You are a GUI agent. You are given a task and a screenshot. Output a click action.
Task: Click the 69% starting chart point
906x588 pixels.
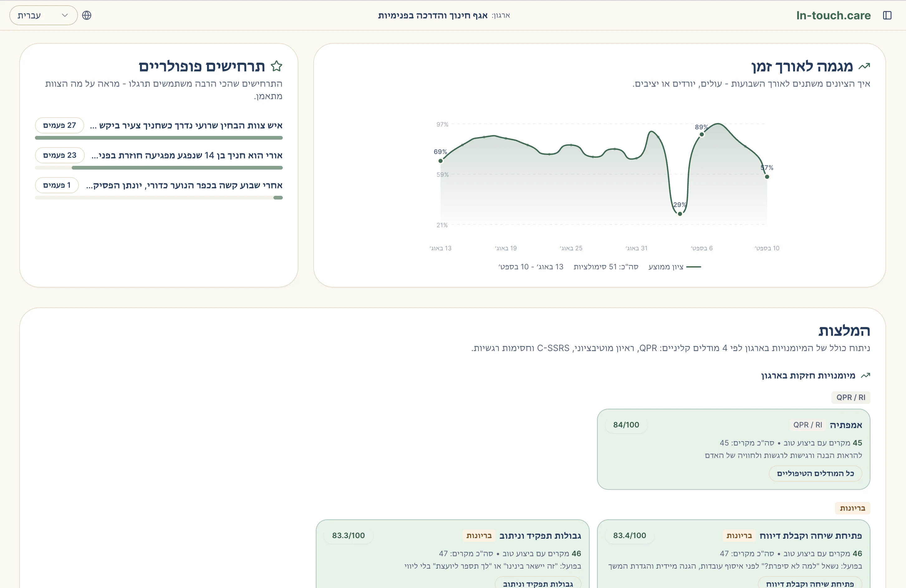point(441,161)
